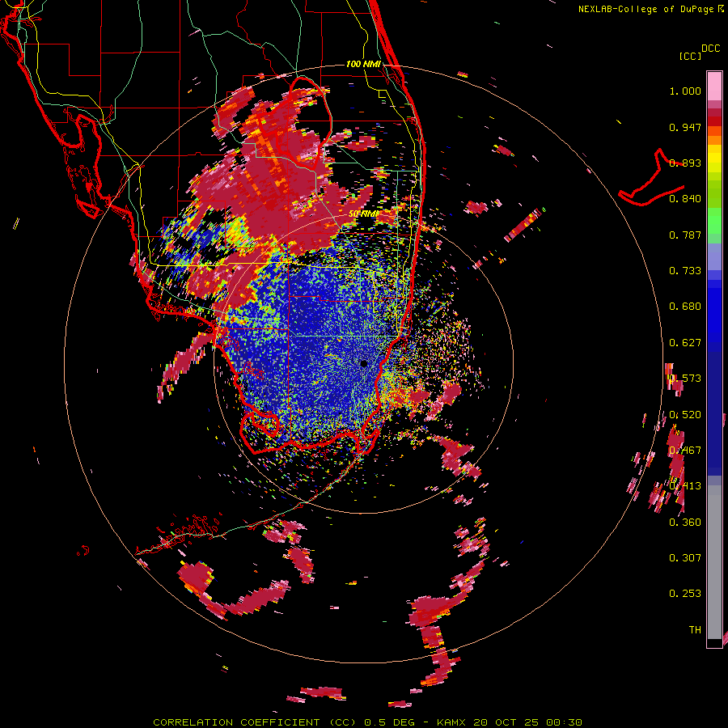Pick the pink top color bar segment
This screenshot has width=728, height=728.
(714, 86)
